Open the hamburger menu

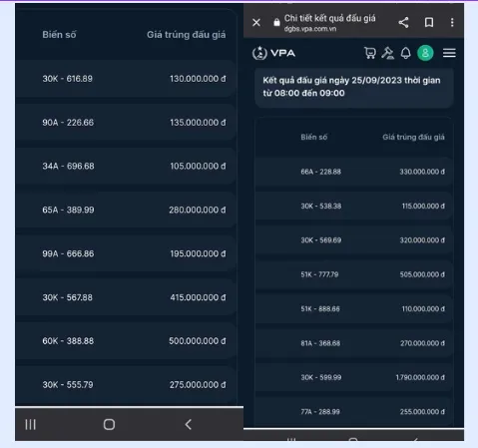pyautogui.click(x=449, y=53)
